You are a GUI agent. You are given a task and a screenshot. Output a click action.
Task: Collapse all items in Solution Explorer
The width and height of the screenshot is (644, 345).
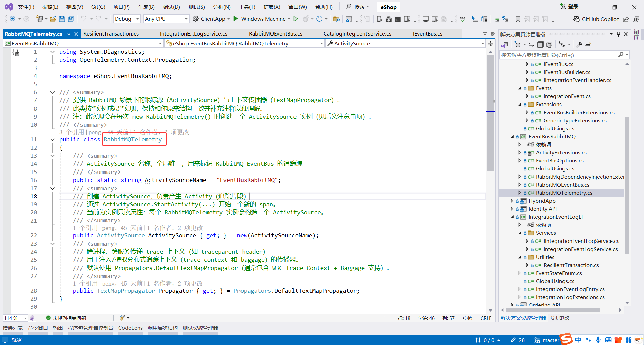(540, 45)
